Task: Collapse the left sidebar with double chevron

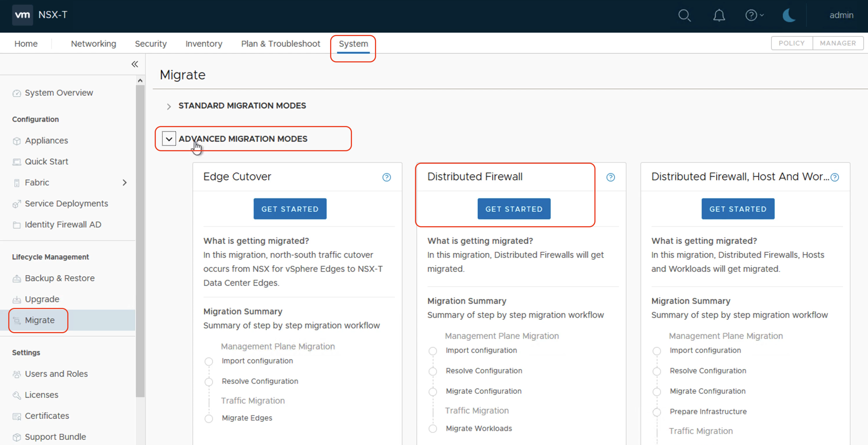Action: [x=135, y=64]
